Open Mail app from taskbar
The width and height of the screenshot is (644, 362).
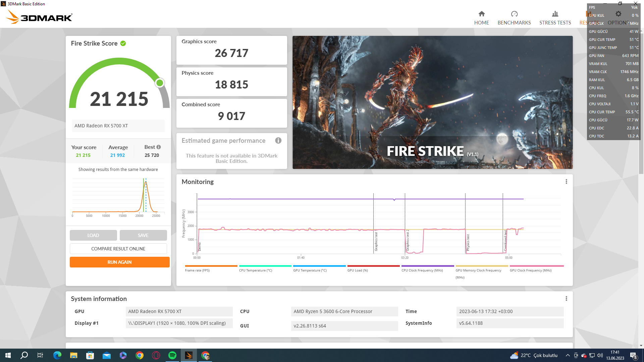pyautogui.click(x=106, y=355)
